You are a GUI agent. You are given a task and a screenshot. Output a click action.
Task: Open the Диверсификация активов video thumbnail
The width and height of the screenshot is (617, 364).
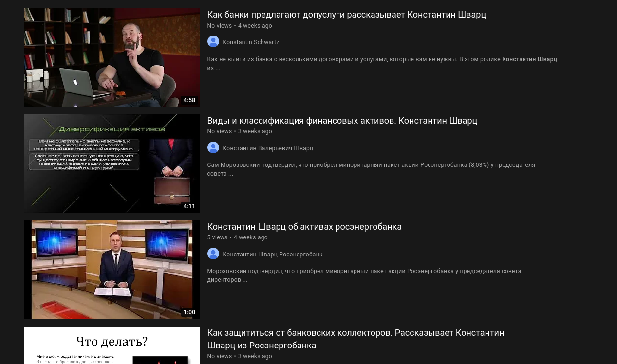click(x=112, y=164)
